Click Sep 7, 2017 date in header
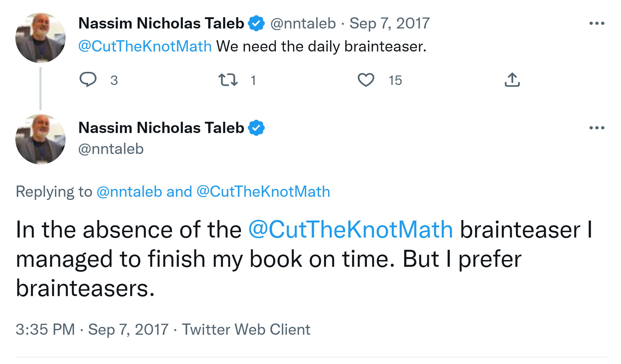This screenshot has width=621, height=364. click(390, 23)
